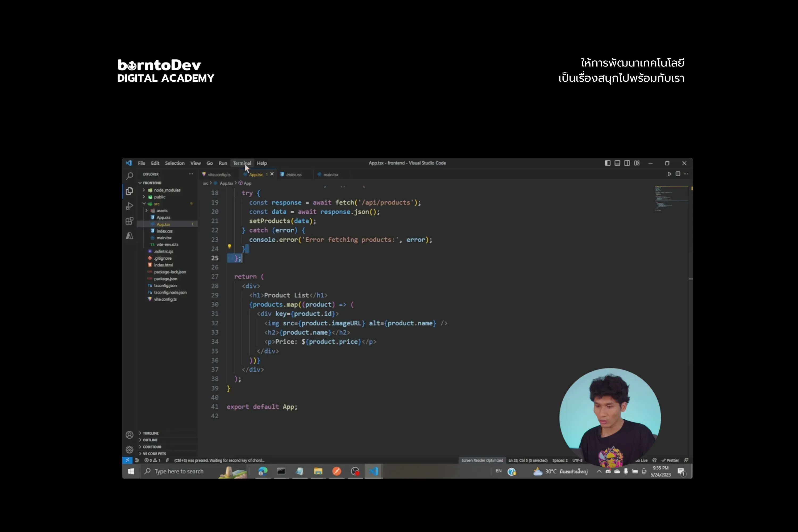Viewport: 798px width, 532px height.
Task: Run the app with the play button
Action: (670, 174)
